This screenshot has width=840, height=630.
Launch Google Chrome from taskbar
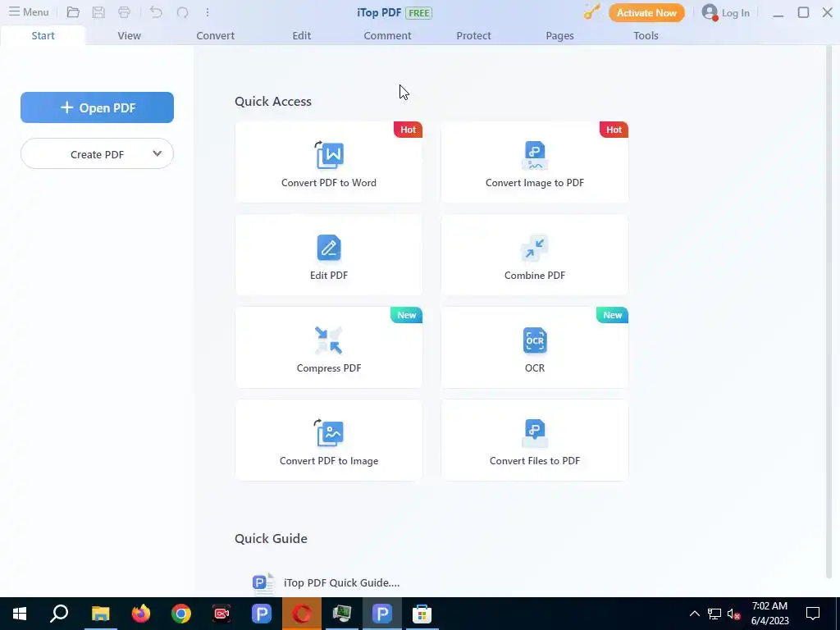(181, 614)
